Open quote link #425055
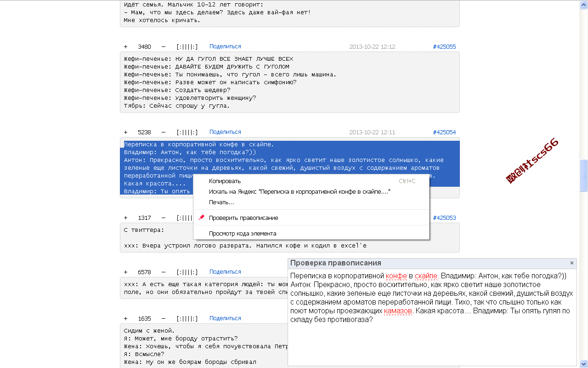 (444, 46)
